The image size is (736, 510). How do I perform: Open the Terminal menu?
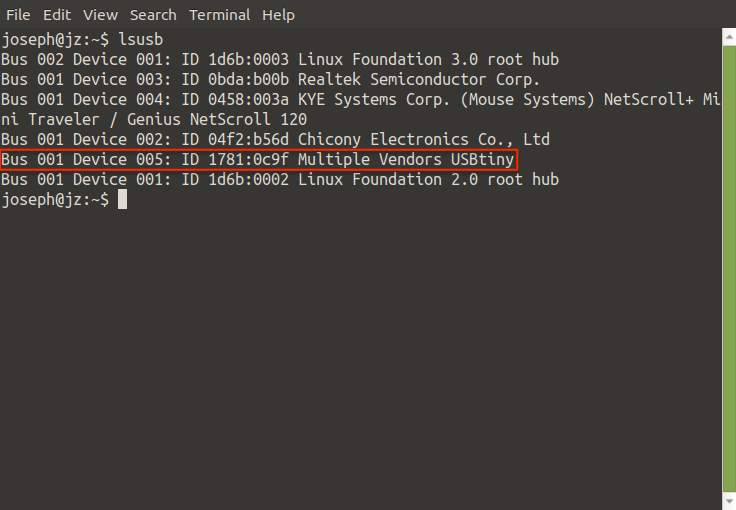[220, 15]
